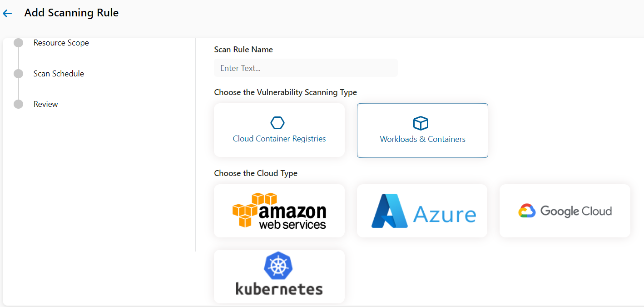
Task: Click the Workloads & Containers cube icon
Action: [421, 123]
